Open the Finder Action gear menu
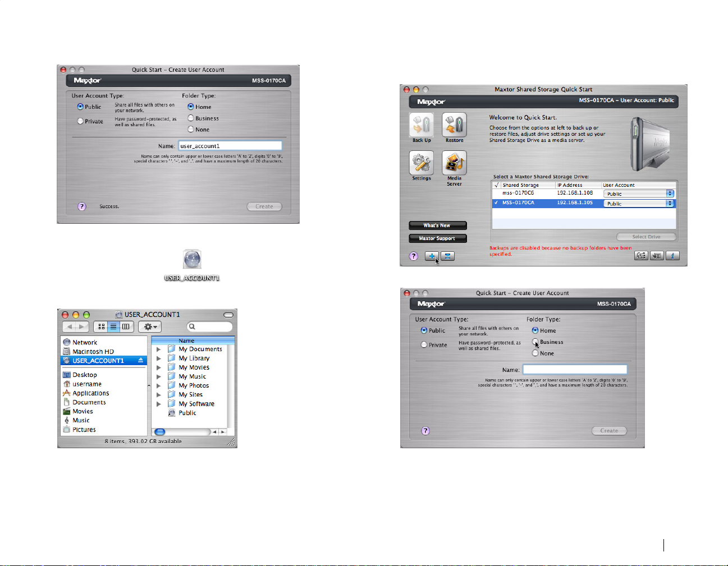The image size is (728, 566). [150, 326]
